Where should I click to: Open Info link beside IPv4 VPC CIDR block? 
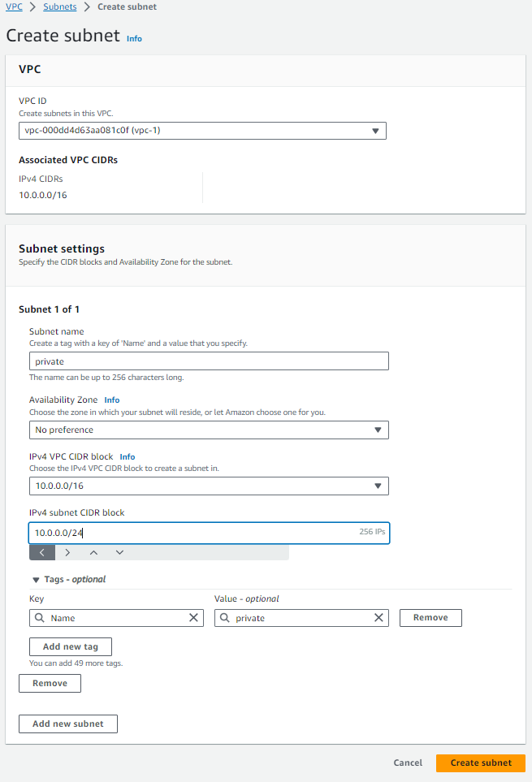click(128, 457)
